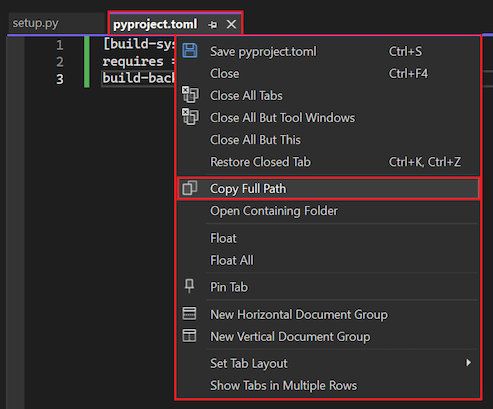The width and height of the screenshot is (493, 409).
Task: Toggle the pin on the pyproject.toml tab
Action: click(x=212, y=25)
